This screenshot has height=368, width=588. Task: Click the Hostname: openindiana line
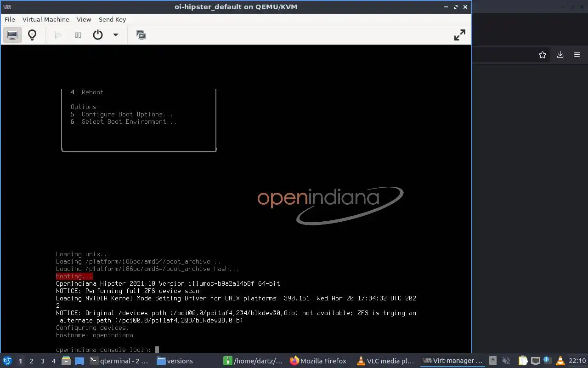95,335
